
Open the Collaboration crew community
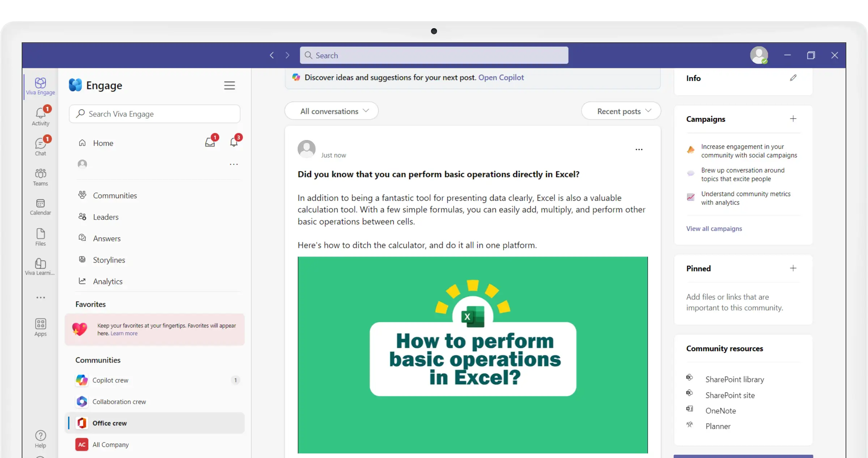(155, 402)
